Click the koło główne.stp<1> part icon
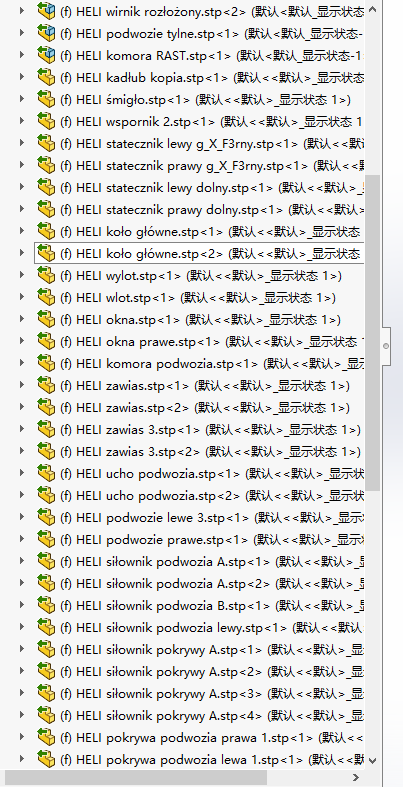Screen dimensions: 403x787 [x=46, y=231]
